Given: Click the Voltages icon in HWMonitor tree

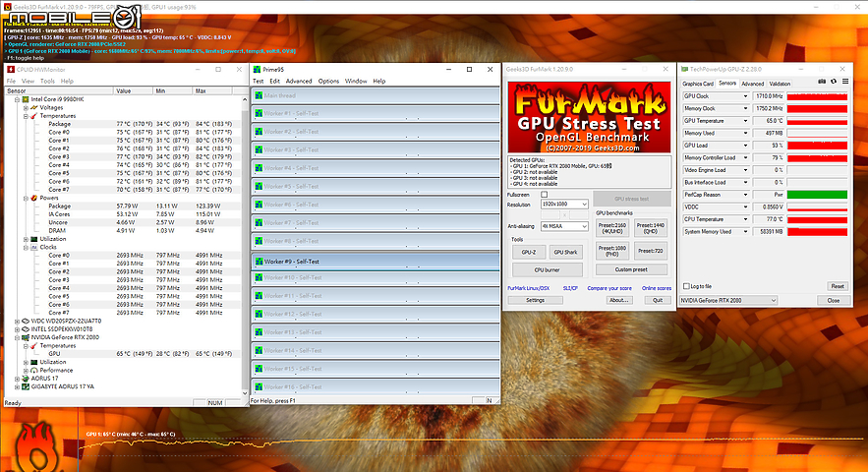Looking at the screenshot, I should coord(34,107).
